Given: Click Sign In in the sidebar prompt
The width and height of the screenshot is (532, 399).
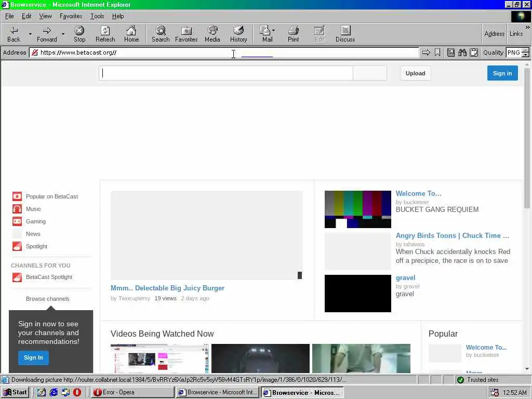Looking at the screenshot, I should (x=33, y=357).
